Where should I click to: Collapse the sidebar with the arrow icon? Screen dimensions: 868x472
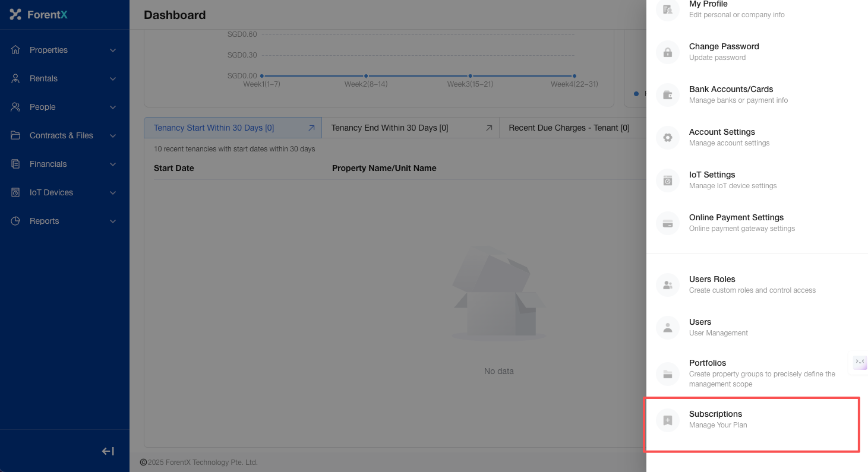point(108,451)
